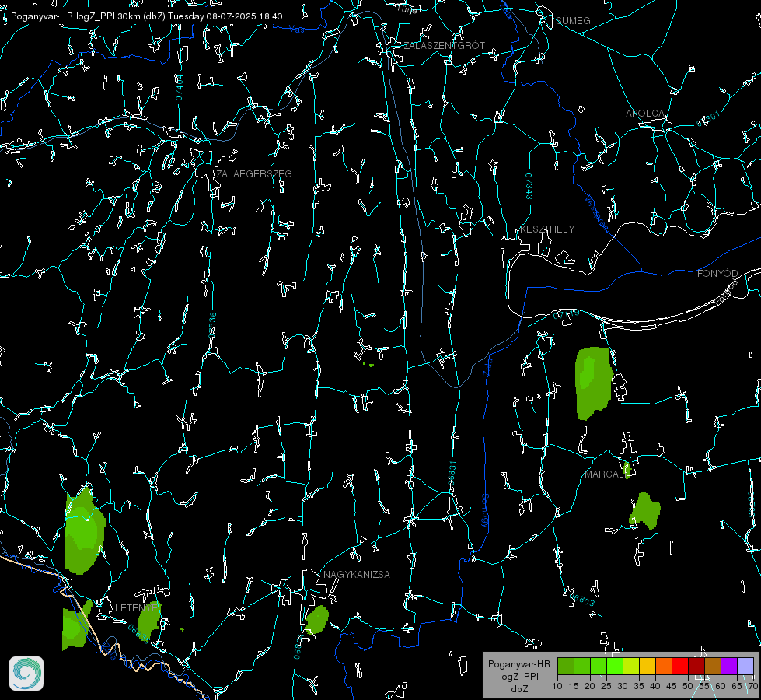761x700 pixels.
Task: Pick the bright green 25–30 dBZ swatch
Action: click(x=614, y=666)
